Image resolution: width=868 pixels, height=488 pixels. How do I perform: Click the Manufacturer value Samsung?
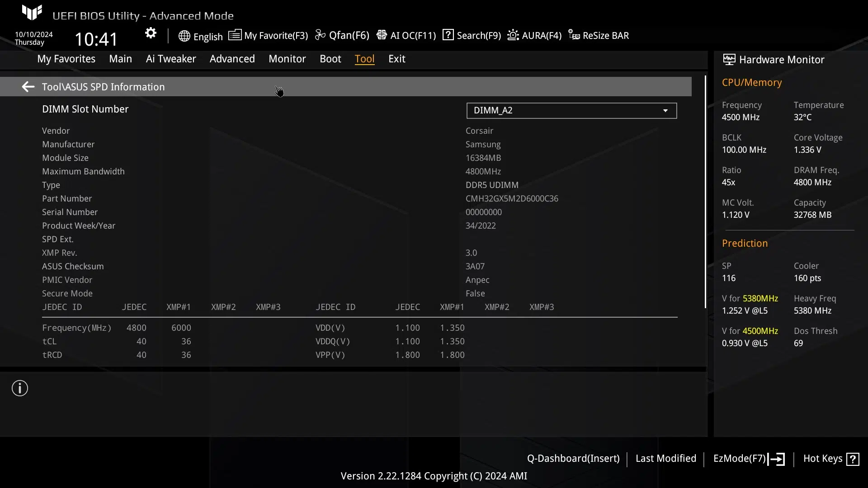483,144
